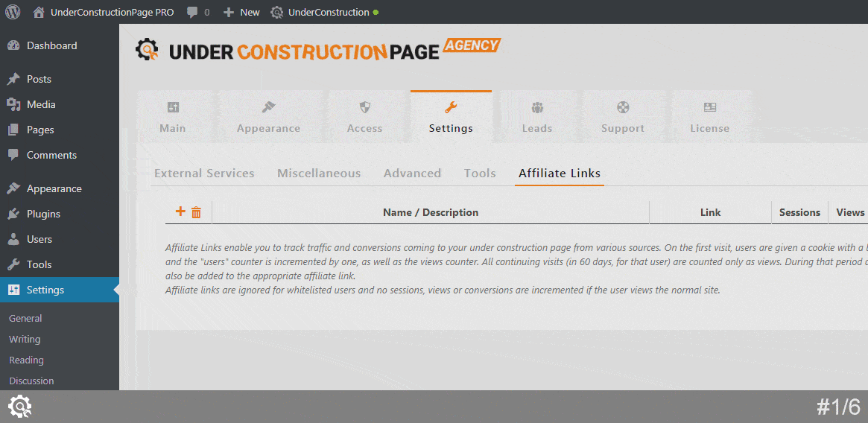Click the gear icon in bottom-left corner
The width and height of the screenshot is (868, 423).
click(19, 407)
